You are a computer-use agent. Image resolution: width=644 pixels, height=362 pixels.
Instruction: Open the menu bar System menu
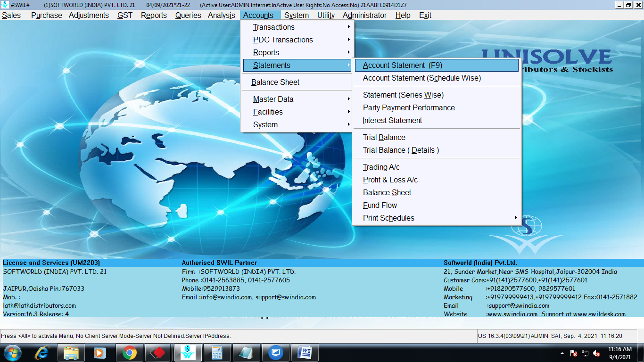tap(297, 15)
